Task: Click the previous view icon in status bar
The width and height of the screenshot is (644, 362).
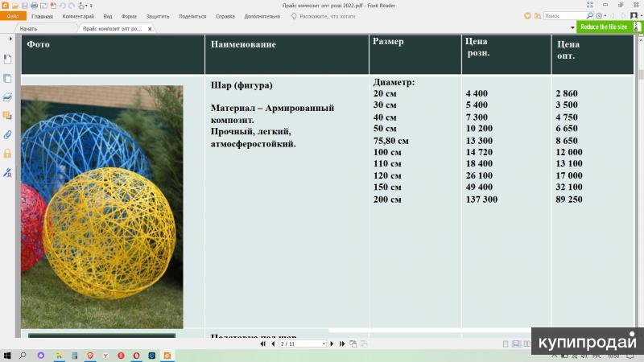Action: [x=353, y=344]
